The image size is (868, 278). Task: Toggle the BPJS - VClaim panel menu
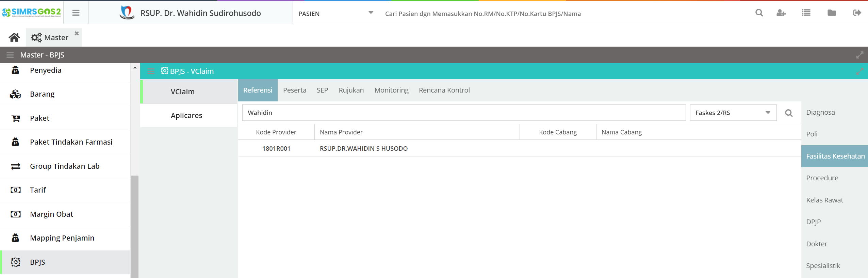(x=151, y=71)
